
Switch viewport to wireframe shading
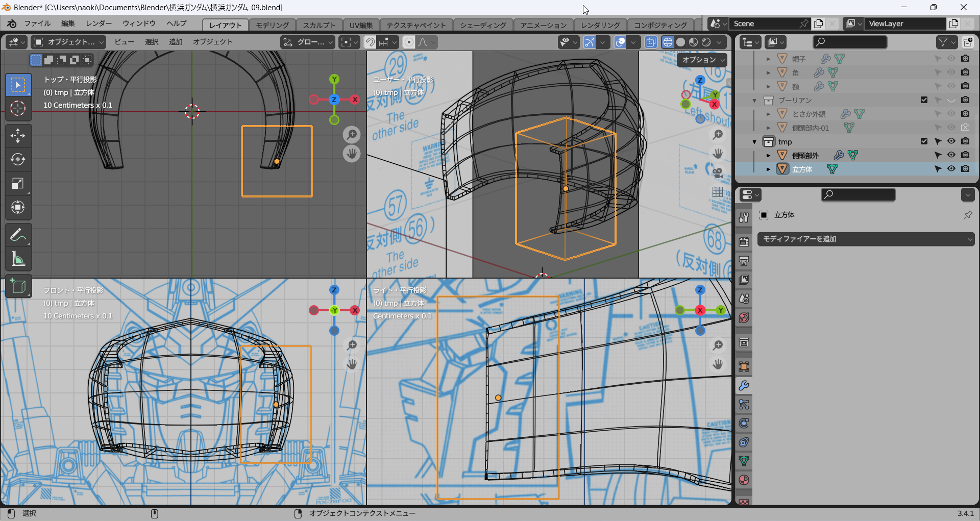pos(668,42)
